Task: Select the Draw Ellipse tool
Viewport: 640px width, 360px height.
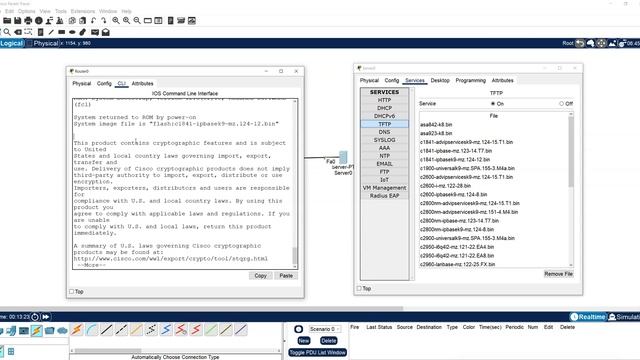Action: tap(72, 32)
